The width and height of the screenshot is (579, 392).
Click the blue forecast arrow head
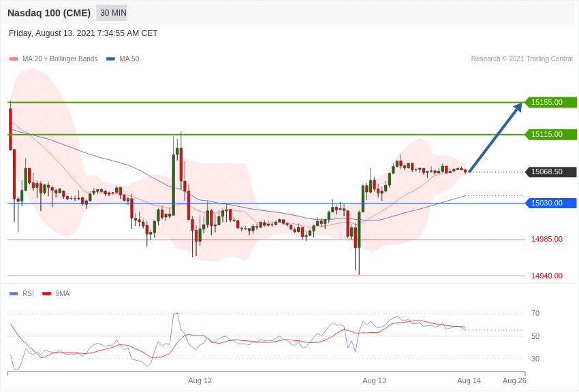[518, 107]
